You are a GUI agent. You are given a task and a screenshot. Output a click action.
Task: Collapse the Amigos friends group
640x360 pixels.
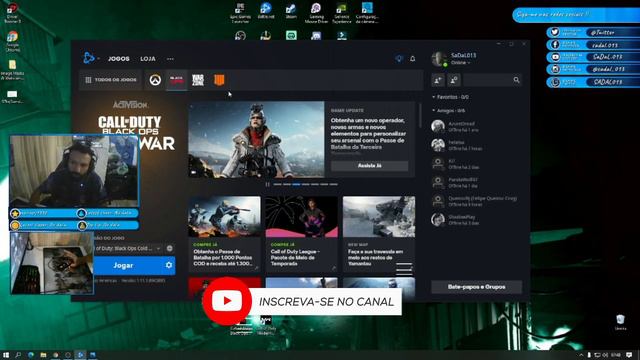click(x=449, y=110)
